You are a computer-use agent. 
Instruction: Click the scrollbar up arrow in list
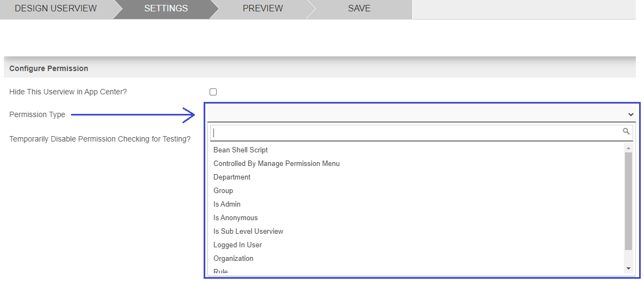pos(628,148)
